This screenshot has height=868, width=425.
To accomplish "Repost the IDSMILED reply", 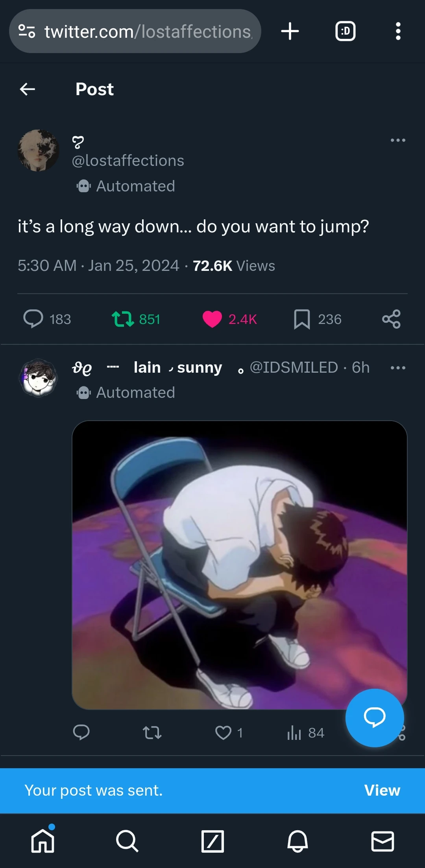I will tap(152, 733).
